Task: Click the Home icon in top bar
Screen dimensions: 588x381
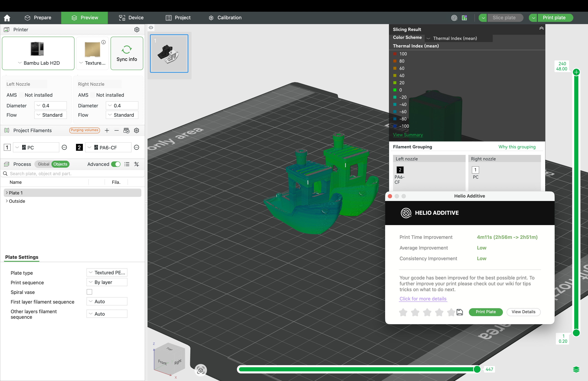Action: [x=7, y=18]
